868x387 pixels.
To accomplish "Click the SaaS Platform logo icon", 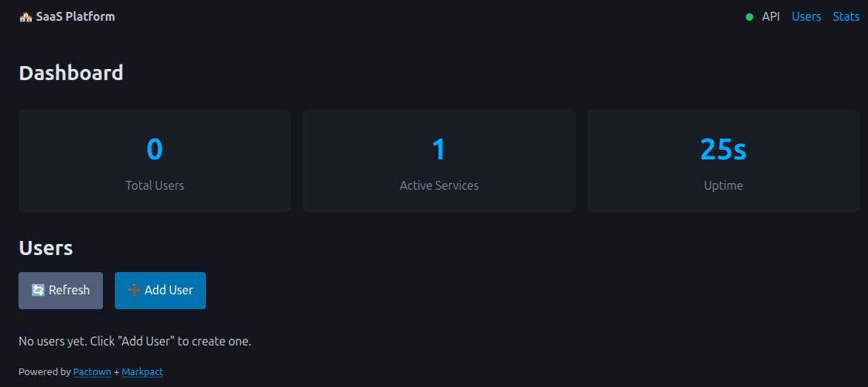I will pyautogui.click(x=25, y=17).
